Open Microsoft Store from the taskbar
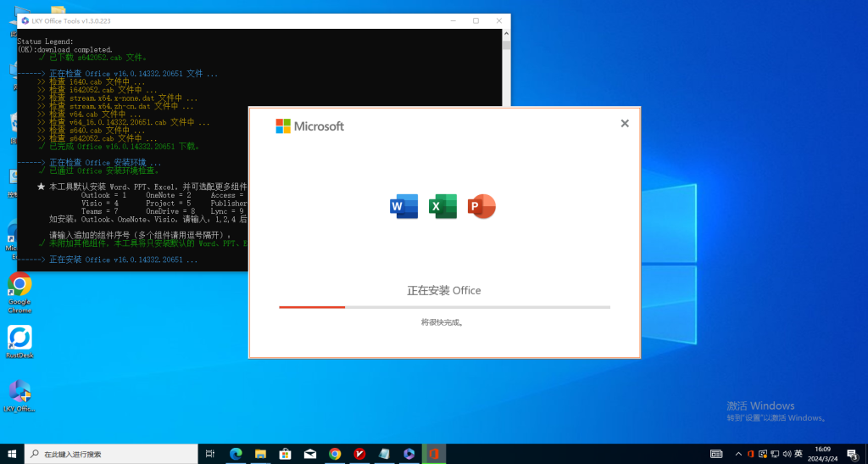Screen dimensions: 868x464 tap(285, 454)
